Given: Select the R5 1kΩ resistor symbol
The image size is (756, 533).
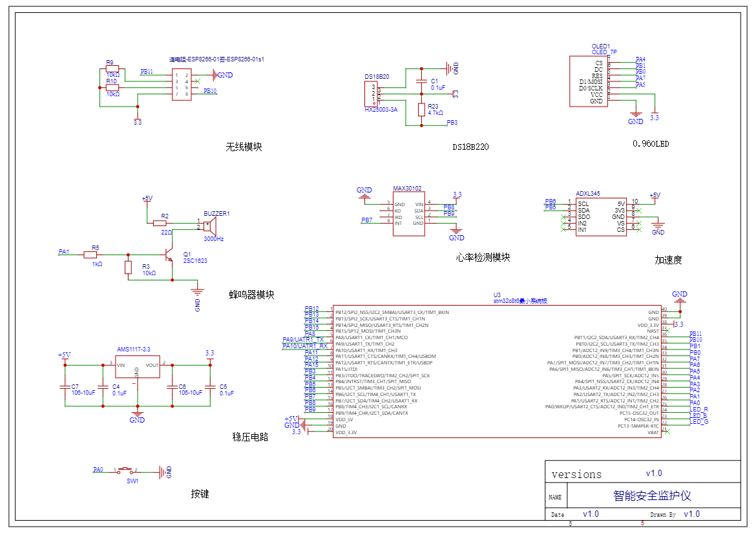Looking at the screenshot, I should coord(90,255).
